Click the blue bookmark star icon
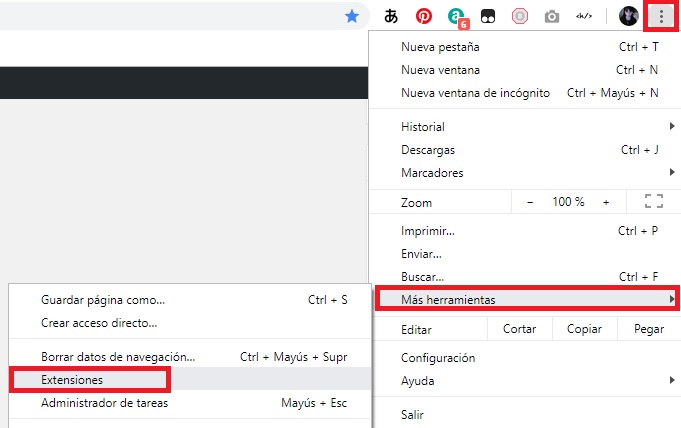Image resolution: width=681 pixels, height=428 pixels. pyautogui.click(x=351, y=16)
